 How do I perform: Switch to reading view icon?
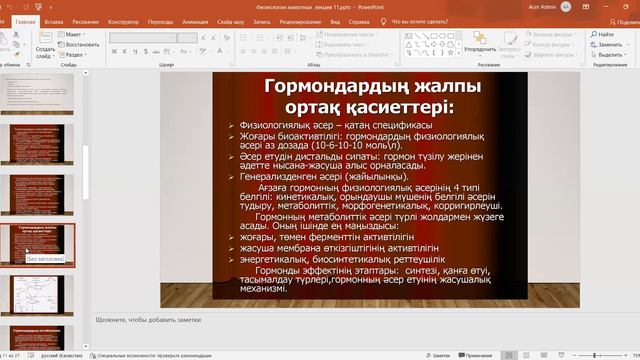click(x=544, y=356)
